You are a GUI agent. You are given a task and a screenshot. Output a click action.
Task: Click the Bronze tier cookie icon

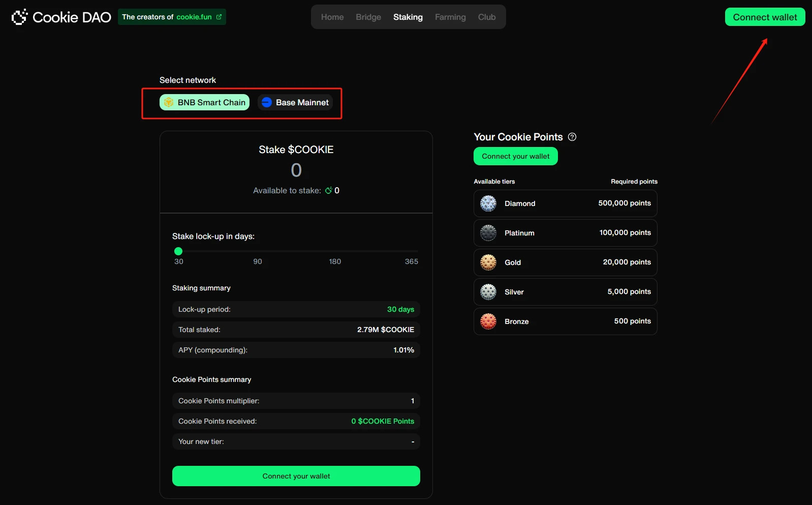coord(488,321)
